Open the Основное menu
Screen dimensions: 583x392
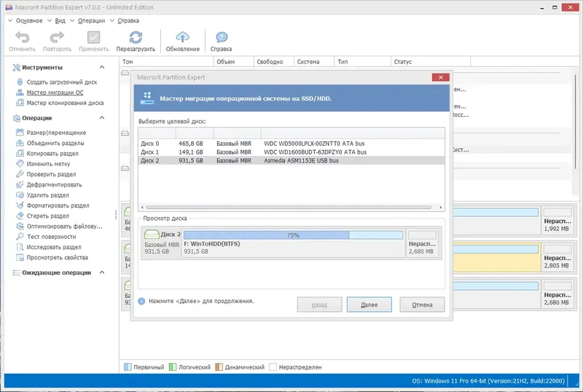(x=29, y=21)
